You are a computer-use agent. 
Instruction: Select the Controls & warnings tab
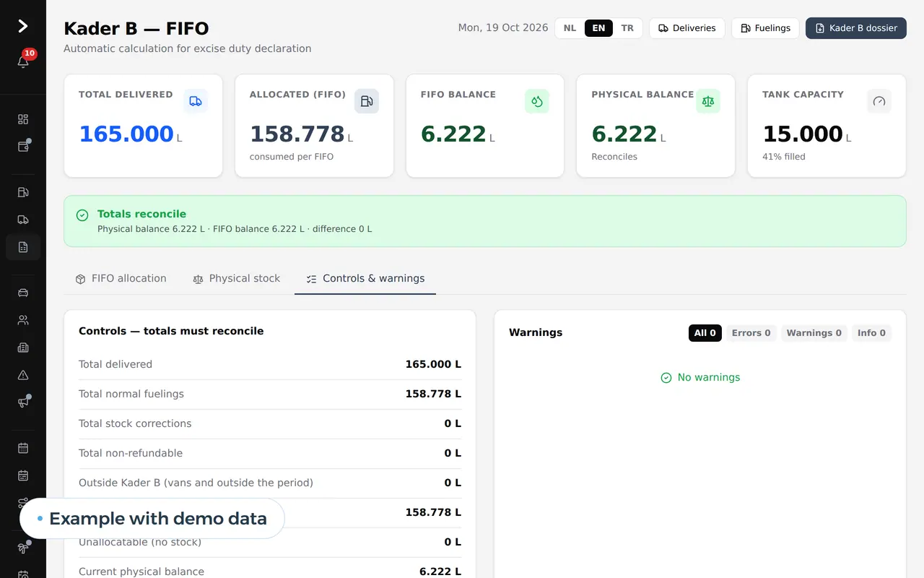(x=365, y=279)
